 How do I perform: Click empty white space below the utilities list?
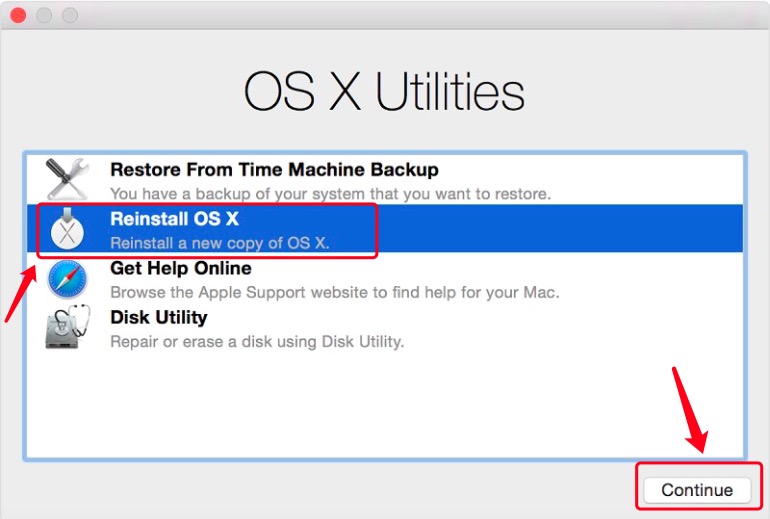(x=385, y=410)
